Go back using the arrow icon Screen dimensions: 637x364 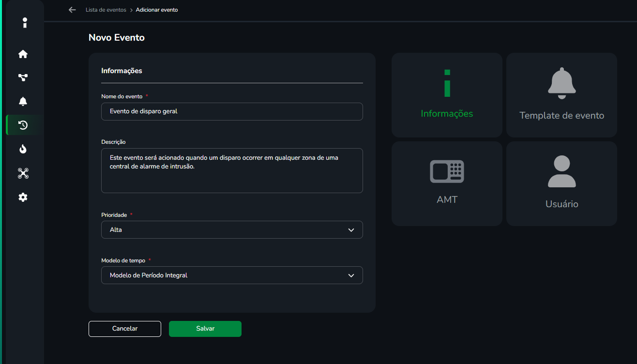(72, 10)
